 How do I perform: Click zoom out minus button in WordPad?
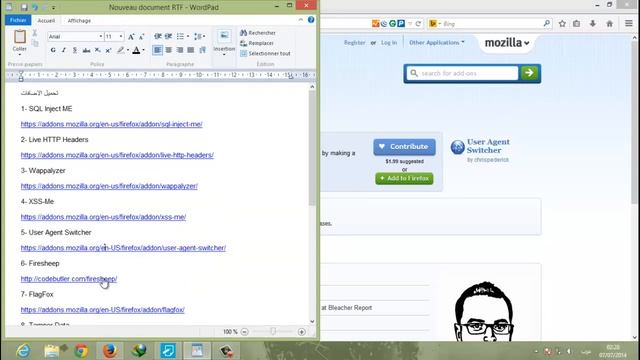click(244, 332)
